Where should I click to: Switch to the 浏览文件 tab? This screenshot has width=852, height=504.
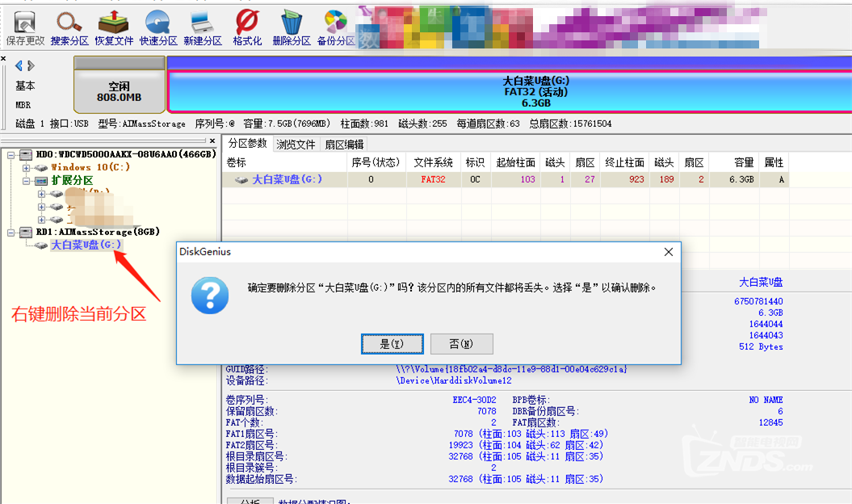[x=296, y=144]
